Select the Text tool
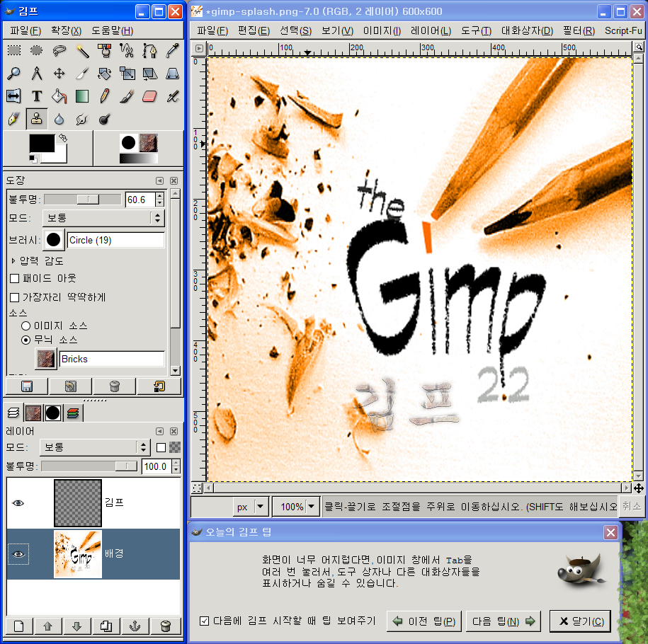 [37, 96]
